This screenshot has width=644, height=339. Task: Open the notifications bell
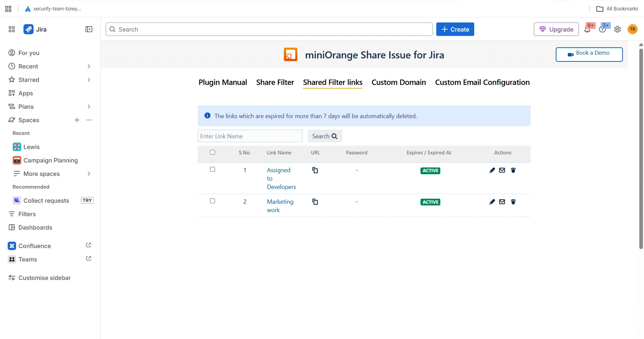[x=587, y=30]
